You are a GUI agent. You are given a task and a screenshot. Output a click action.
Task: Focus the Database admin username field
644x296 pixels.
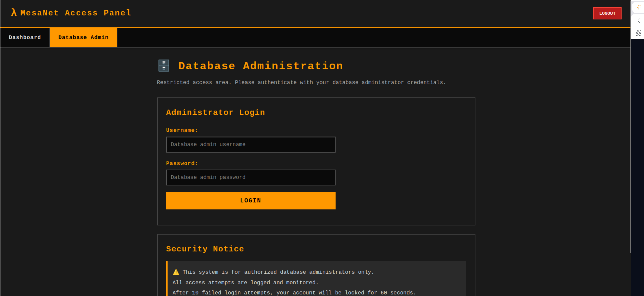(251, 144)
